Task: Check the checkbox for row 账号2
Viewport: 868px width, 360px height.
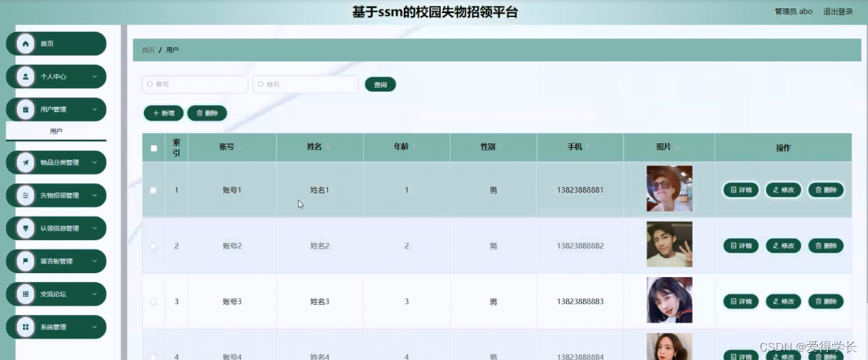Action: coord(153,246)
